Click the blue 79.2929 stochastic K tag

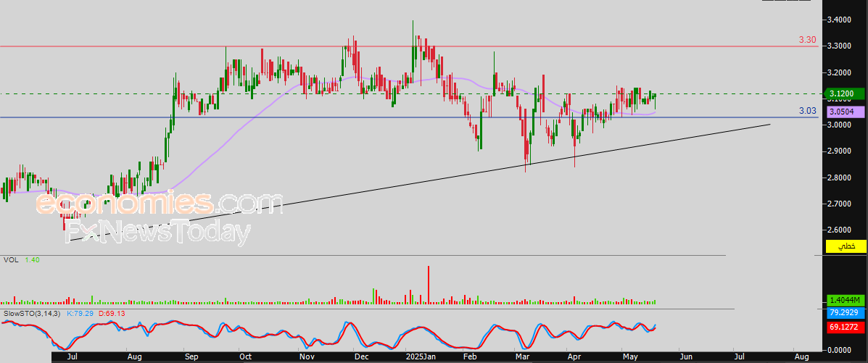click(x=846, y=314)
